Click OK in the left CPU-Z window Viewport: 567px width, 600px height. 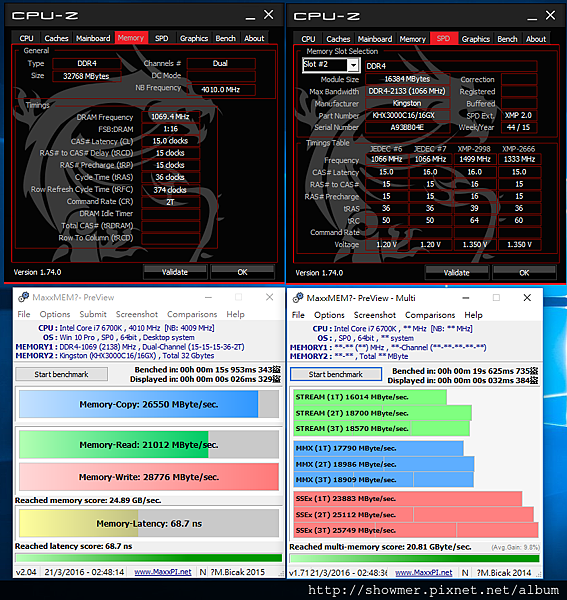pyautogui.click(x=242, y=272)
